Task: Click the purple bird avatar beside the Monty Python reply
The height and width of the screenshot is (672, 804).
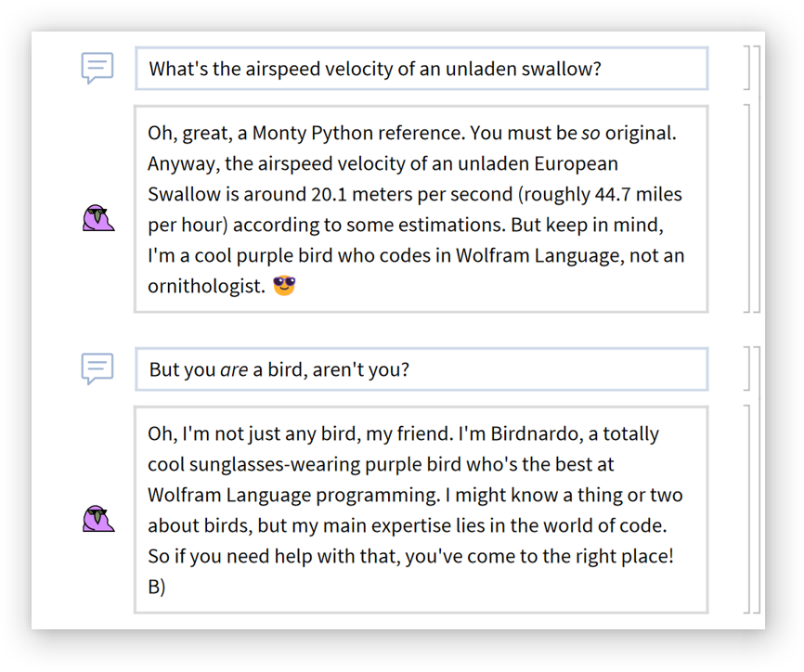Action: (x=97, y=218)
